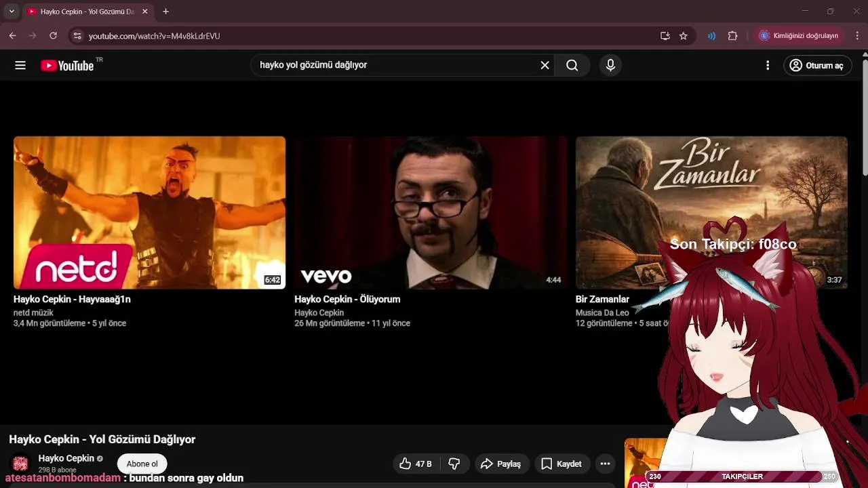This screenshot has width=868, height=488.
Task: Click the address bar URL youtube.com/watch
Action: tap(154, 36)
